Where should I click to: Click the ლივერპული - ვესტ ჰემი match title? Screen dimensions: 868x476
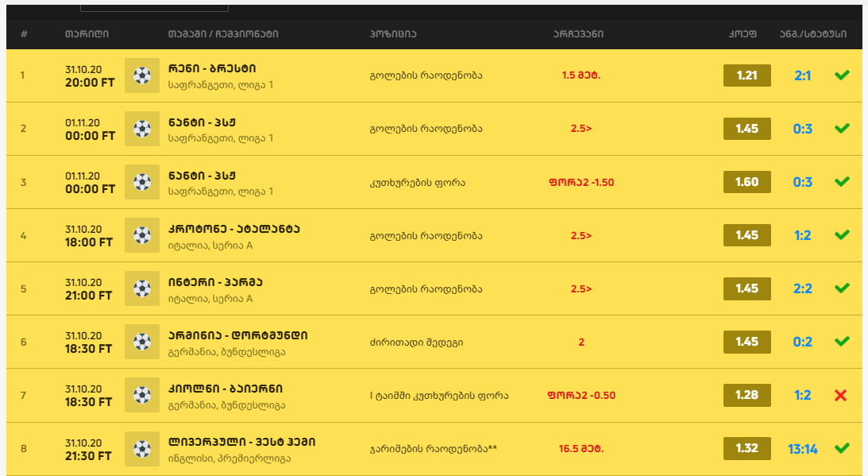[x=242, y=442]
